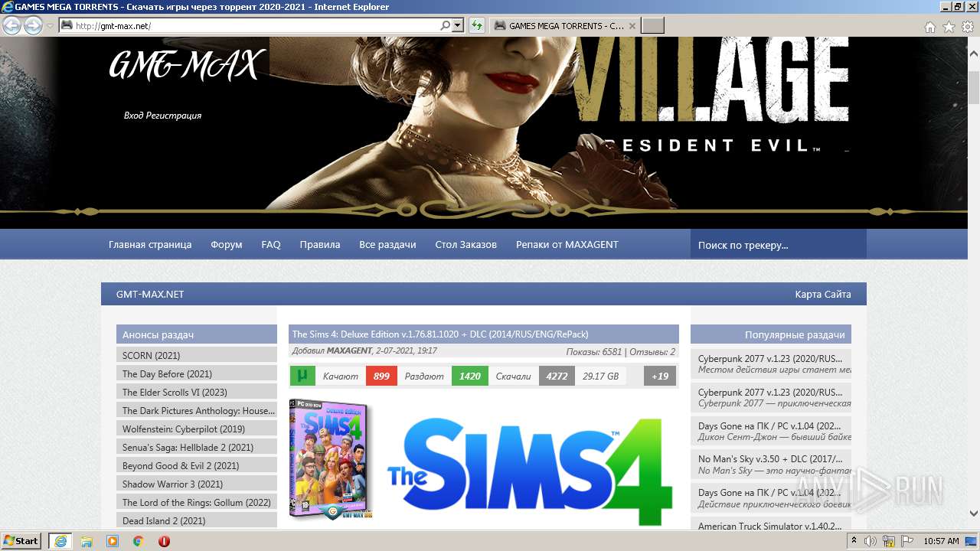Open the Вход login link

click(x=133, y=116)
